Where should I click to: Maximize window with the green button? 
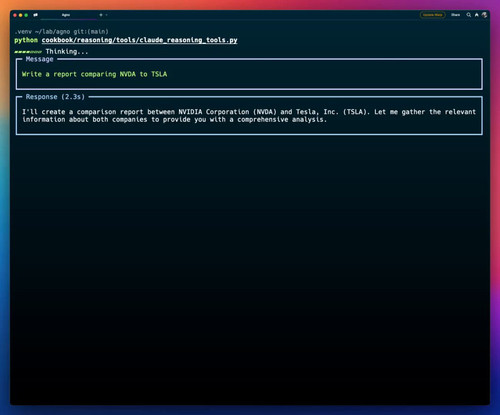tap(26, 15)
